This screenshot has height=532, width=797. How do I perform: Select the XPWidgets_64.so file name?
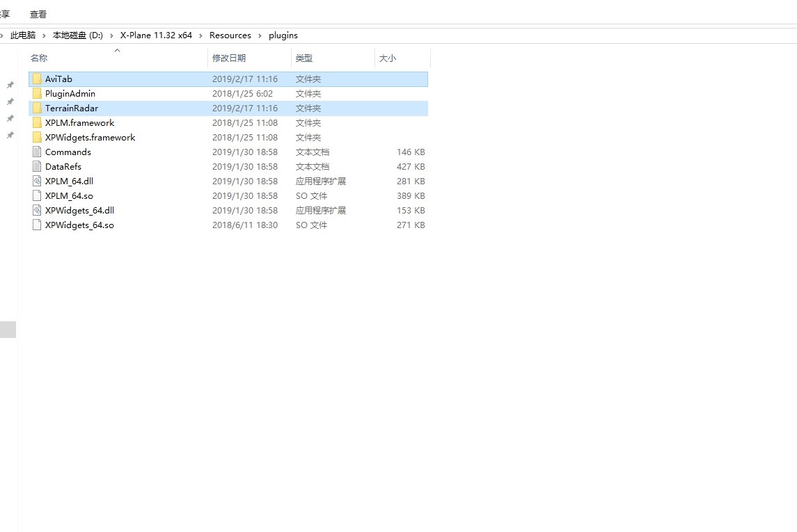click(79, 225)
